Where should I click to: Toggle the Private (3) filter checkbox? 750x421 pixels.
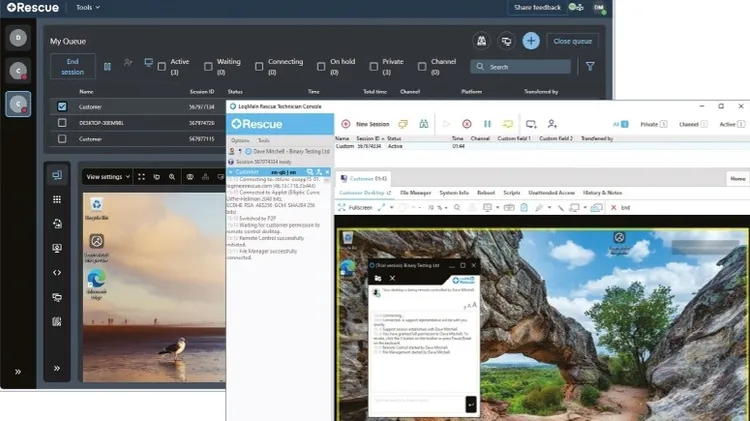point(374,67)
